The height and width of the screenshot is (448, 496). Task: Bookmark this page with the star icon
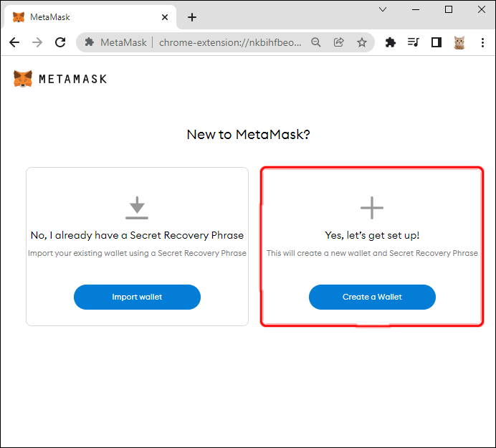[362, 42]
